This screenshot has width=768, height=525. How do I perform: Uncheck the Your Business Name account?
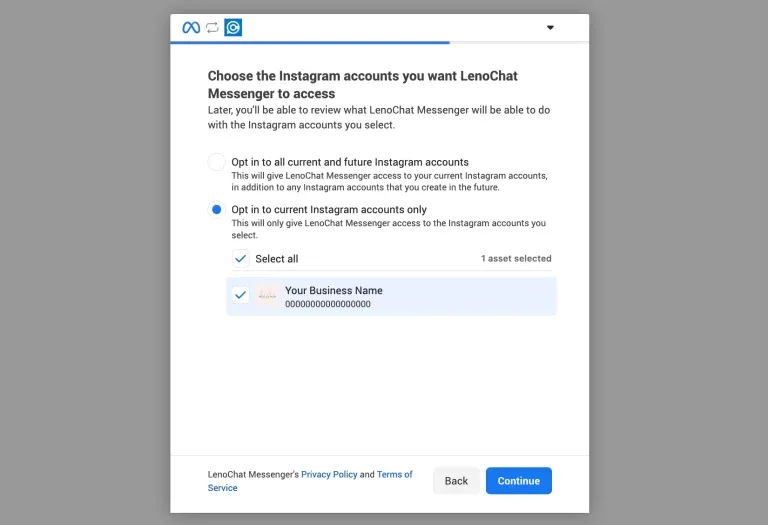(x=240, y=295)
